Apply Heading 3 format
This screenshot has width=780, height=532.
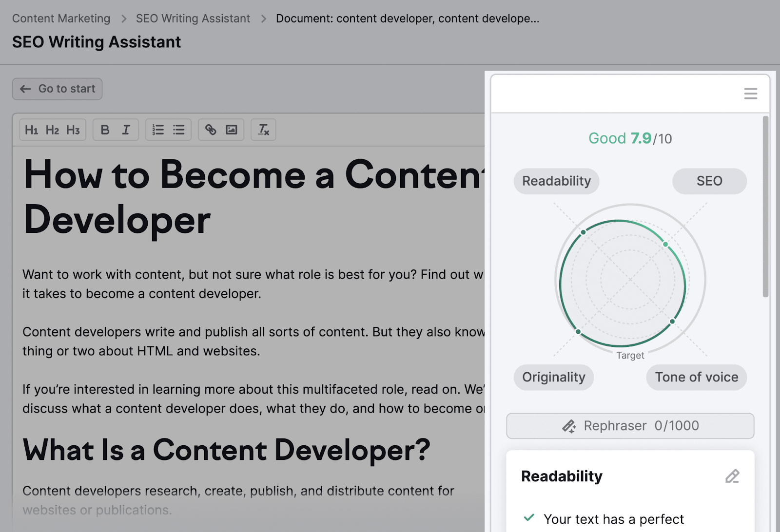(x=73, y=130)
